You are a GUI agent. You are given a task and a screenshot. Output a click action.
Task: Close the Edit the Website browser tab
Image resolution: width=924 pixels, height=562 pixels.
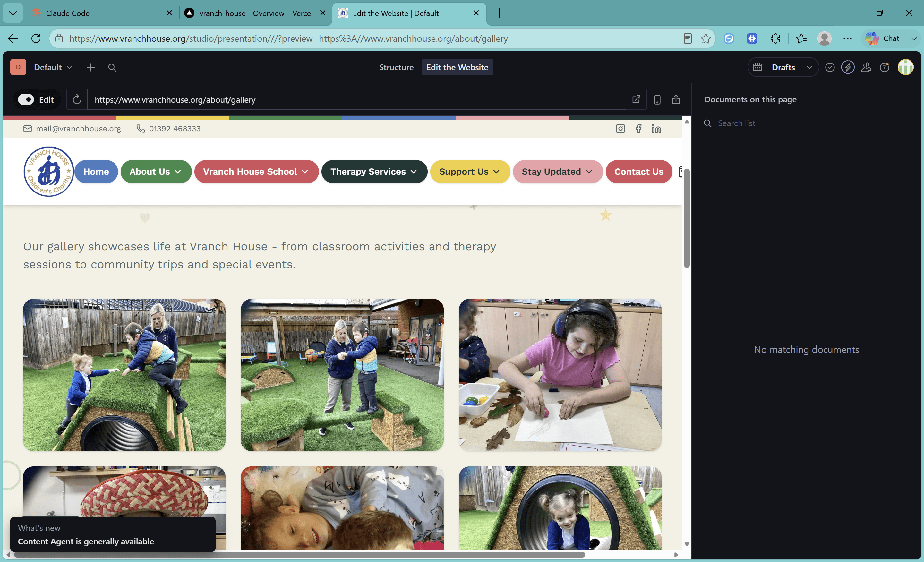pos(476,13)
